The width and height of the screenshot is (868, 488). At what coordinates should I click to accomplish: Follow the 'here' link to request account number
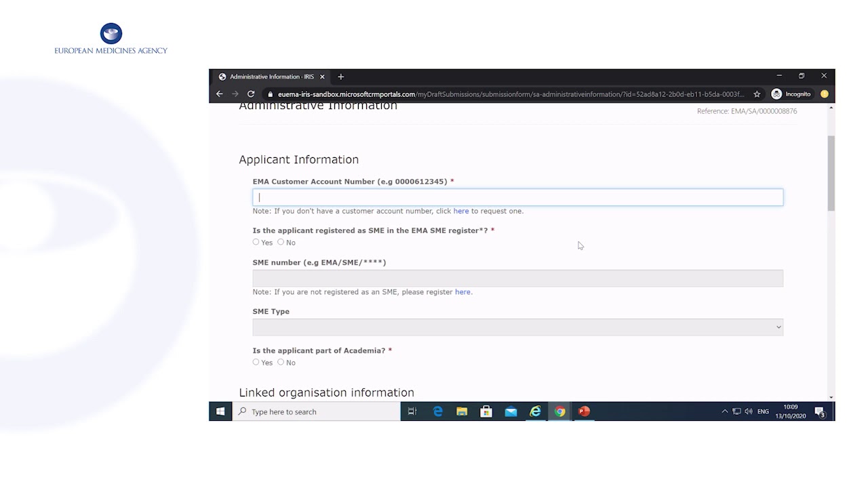[x=461, y=211]
